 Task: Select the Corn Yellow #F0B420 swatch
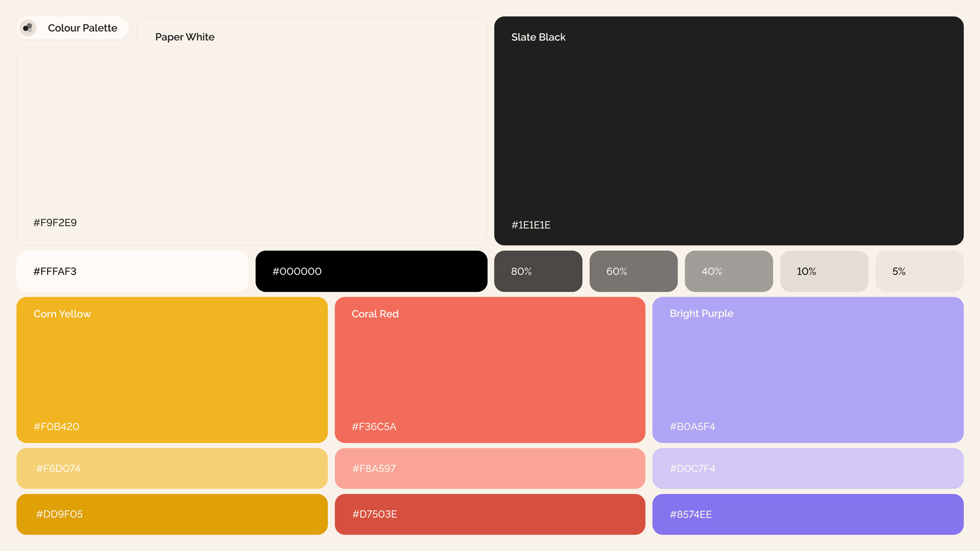click(x=172, y=370)
